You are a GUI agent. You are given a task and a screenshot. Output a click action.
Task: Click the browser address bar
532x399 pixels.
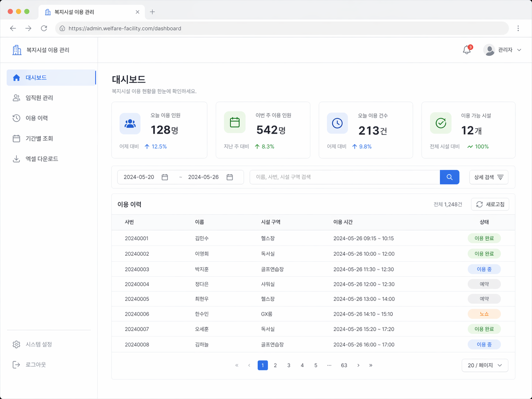tap(282, 28)
